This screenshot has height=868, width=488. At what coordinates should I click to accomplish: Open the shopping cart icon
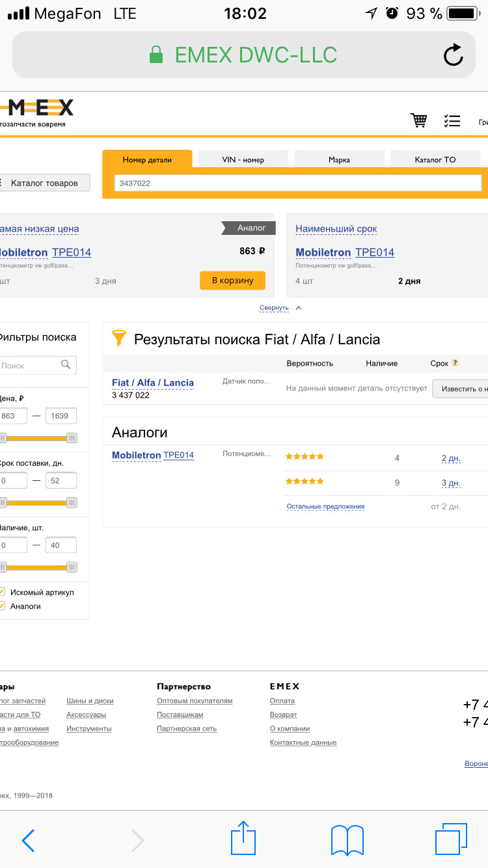[418, 120]
